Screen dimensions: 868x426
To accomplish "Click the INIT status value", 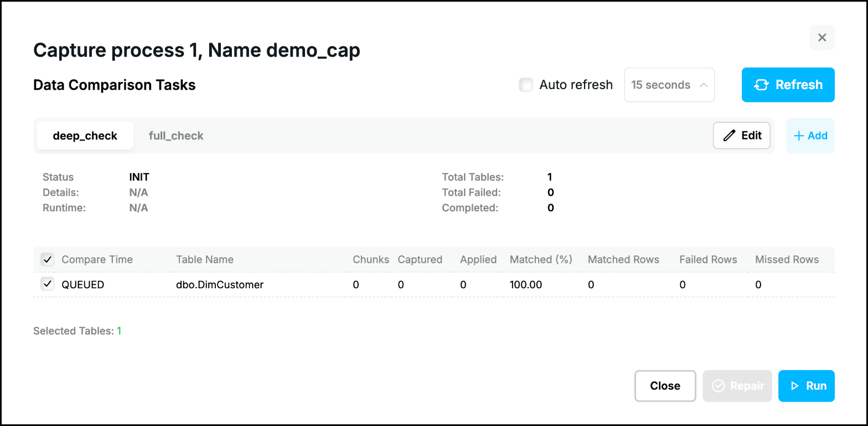I will point(139,178).
